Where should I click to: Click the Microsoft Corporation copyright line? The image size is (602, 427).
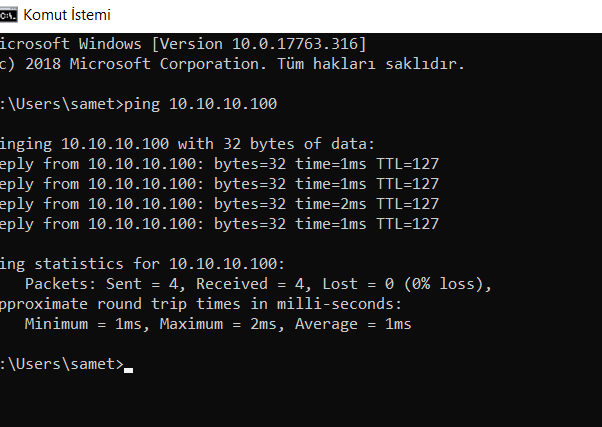[232, 64]
